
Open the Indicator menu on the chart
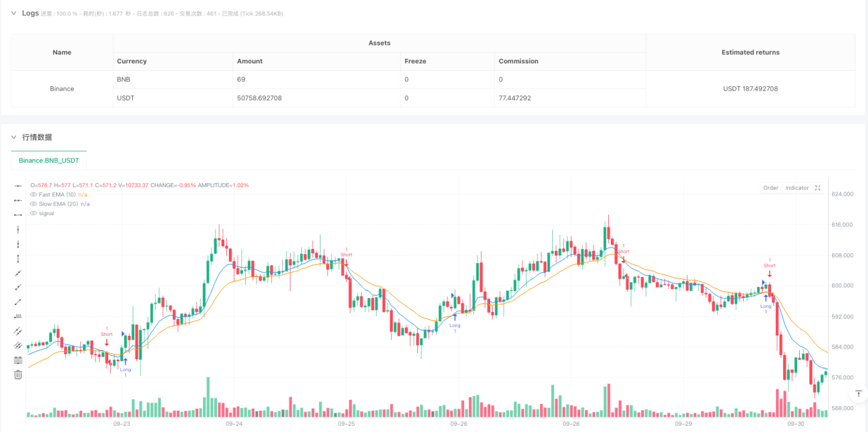click(797, 188)
